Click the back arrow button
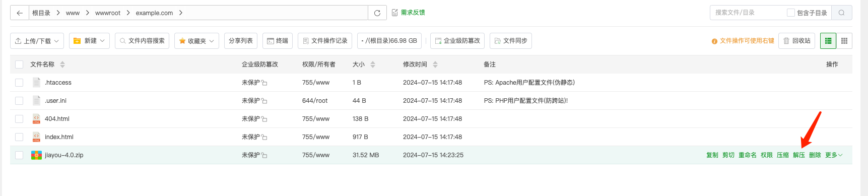 coord(19,13)
